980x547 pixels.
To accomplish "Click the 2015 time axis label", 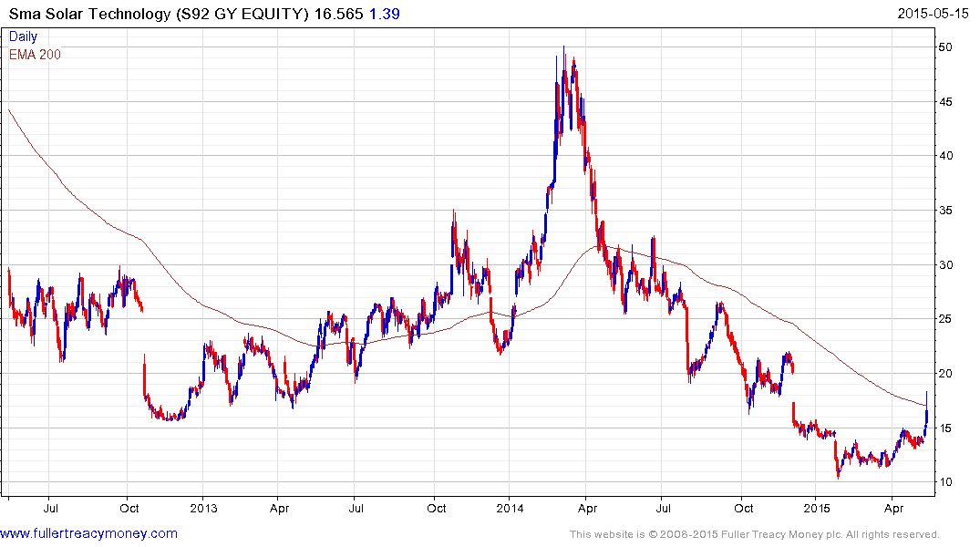I will tap(816, 508).
